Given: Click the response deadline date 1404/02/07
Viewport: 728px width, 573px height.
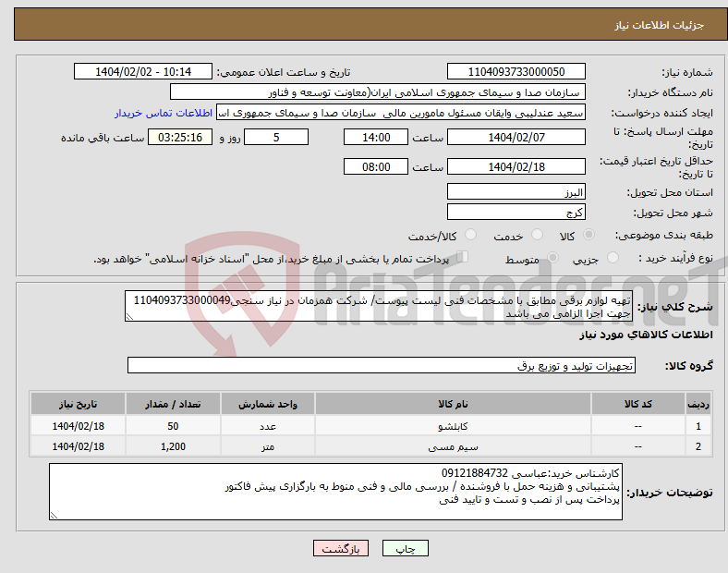Looking at the screenshot, I should click(x=516, y=137).
